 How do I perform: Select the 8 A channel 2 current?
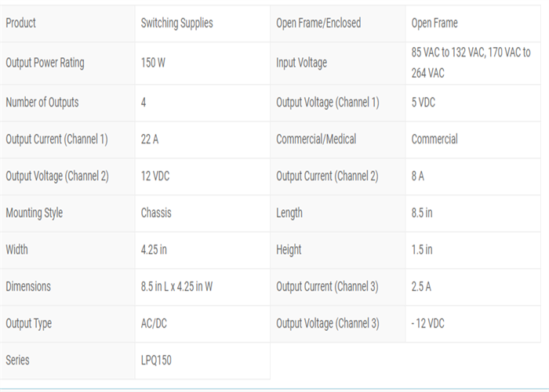418,176
